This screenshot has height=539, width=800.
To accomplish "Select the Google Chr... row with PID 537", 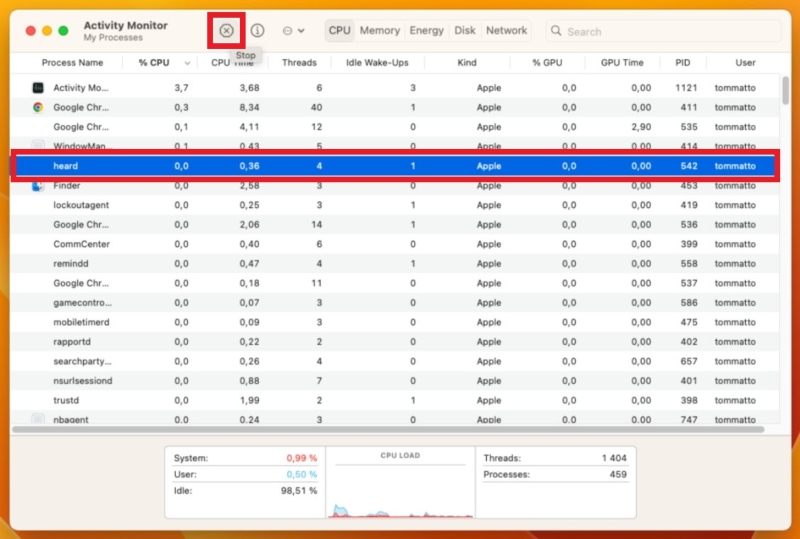I will [395, 283].
